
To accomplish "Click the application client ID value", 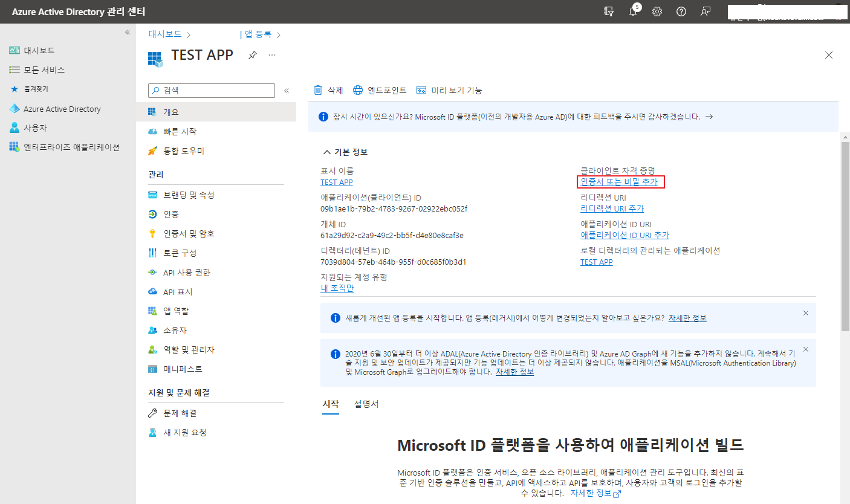I will coord(394,208).
